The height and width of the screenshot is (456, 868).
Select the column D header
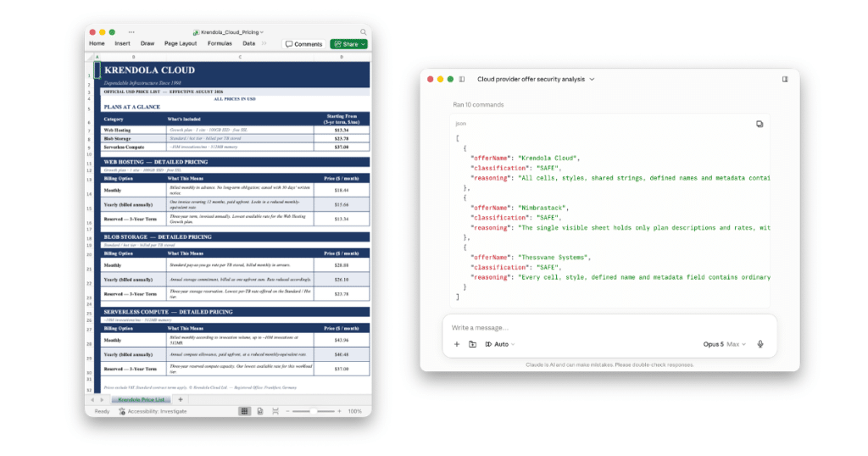click(x=342, y=57)
